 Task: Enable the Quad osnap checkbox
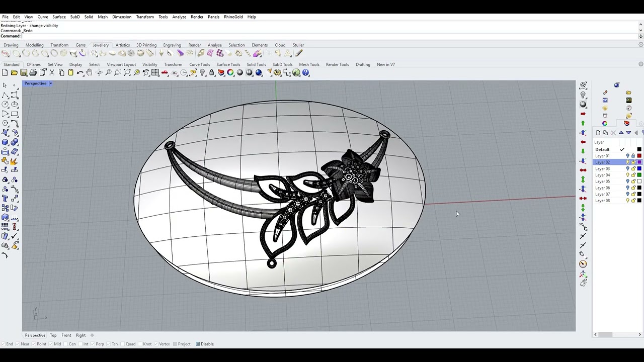tap(123, 344)
